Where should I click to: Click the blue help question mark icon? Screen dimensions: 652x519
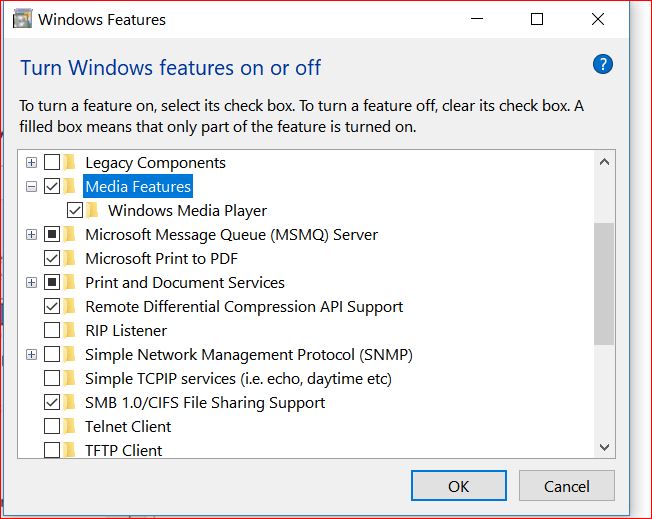(603, 64)
